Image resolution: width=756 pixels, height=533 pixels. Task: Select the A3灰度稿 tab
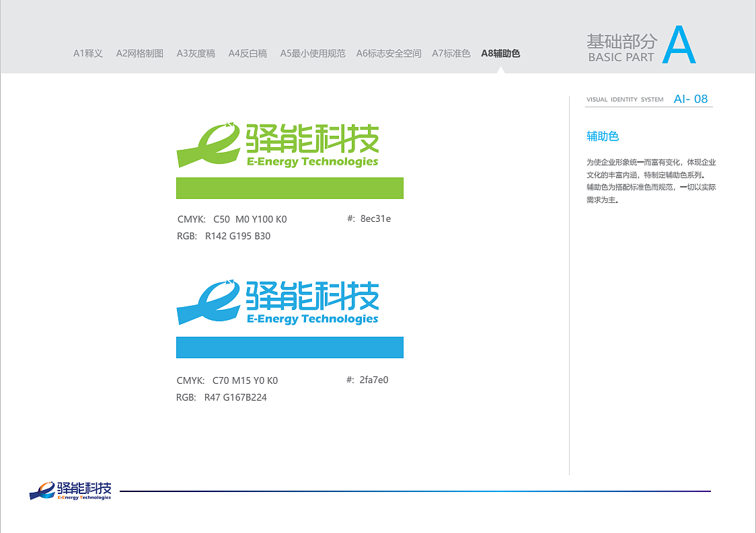point(196,54)
